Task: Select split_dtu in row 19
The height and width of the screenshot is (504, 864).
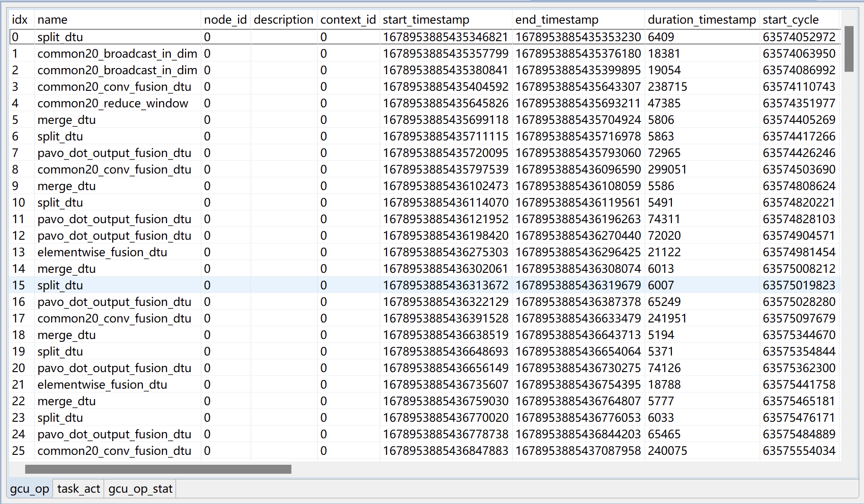Action: [x=60, y=351]
